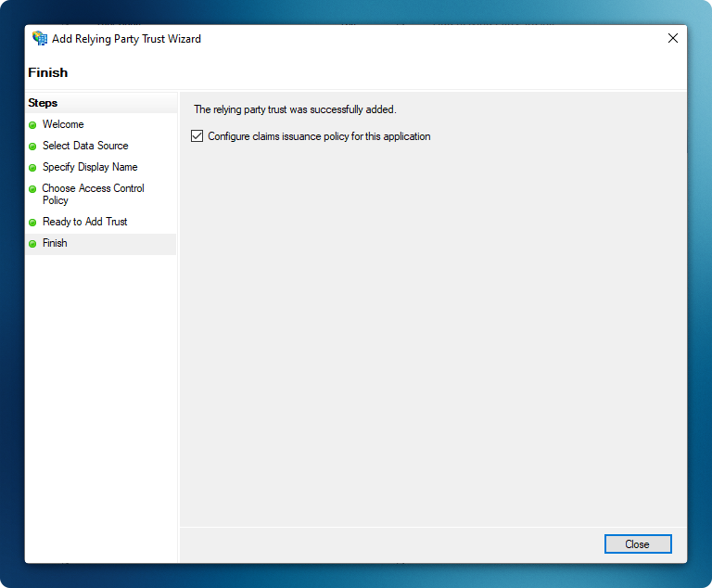Jump to the Ready to Add Trust step
This screenshot has height=588, width=712.
click(84, 222)
